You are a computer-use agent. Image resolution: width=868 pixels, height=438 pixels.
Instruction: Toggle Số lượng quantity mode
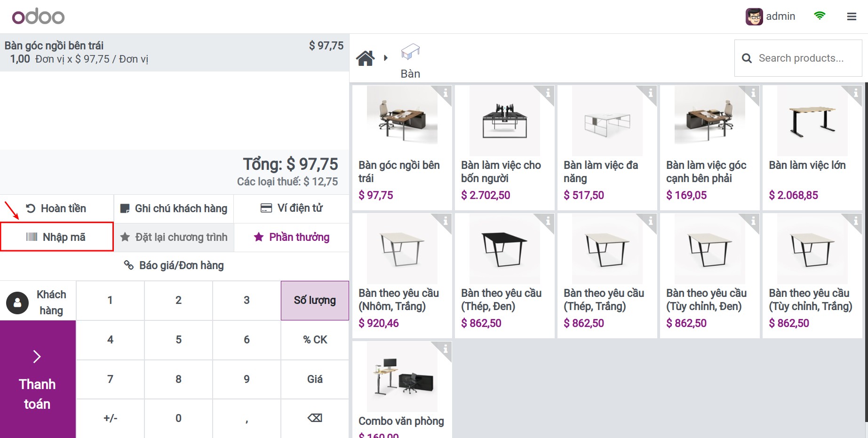tap(315, 301)
